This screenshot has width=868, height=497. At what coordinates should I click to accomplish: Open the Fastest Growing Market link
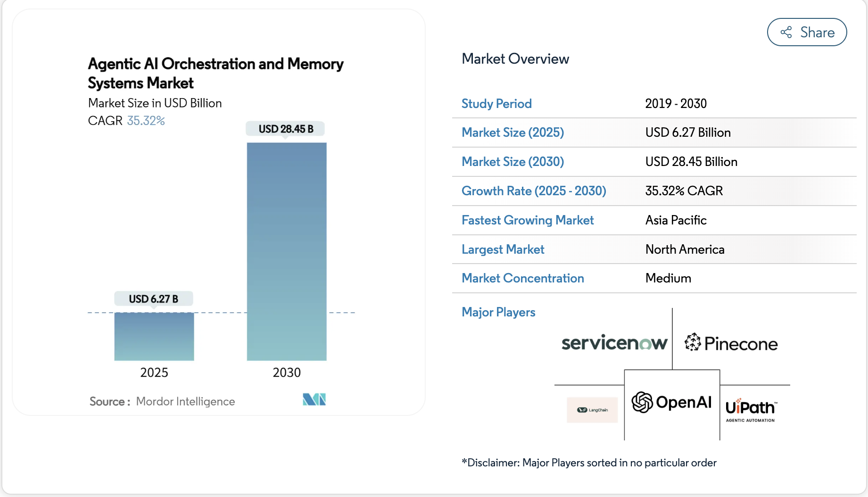pos(528,220)
